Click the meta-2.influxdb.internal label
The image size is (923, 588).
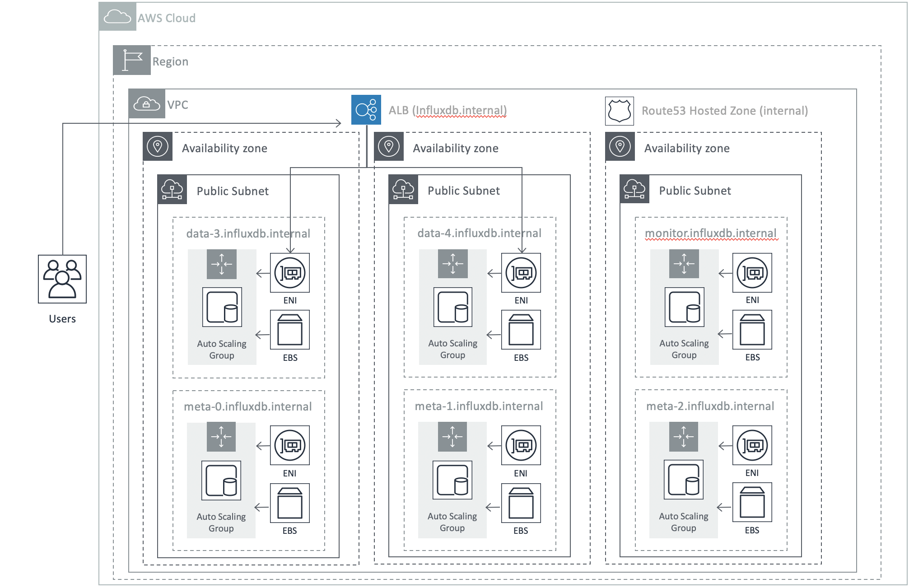click(x=710, y=406)
